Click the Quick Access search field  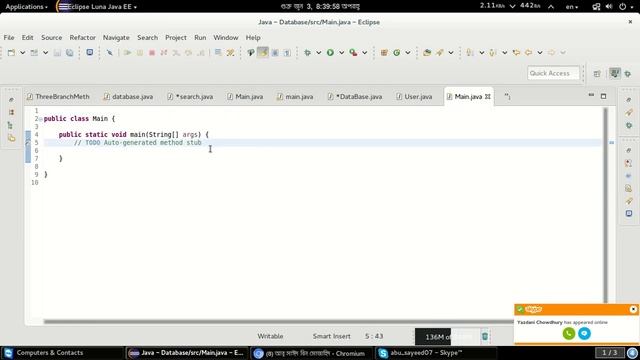[553, 73]
